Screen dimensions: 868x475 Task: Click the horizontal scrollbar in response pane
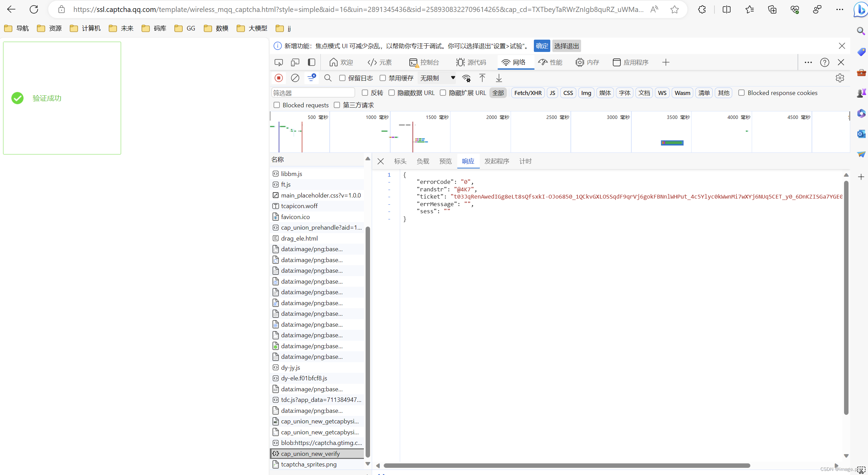pos(566,466)
